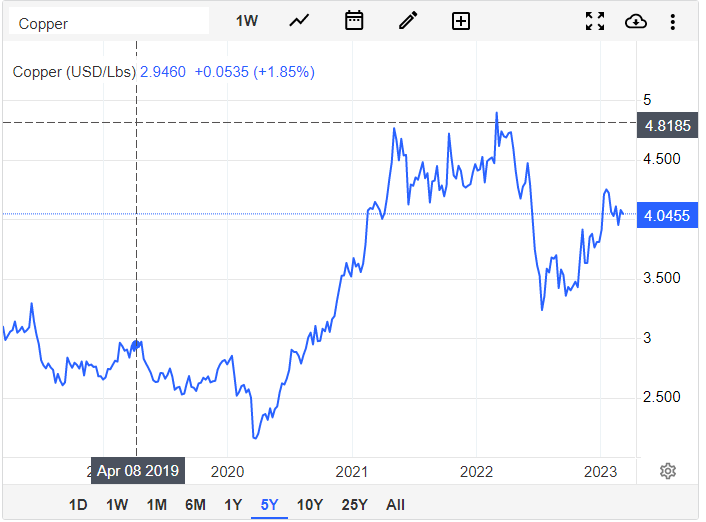Select the All time range

pos(395,504)
